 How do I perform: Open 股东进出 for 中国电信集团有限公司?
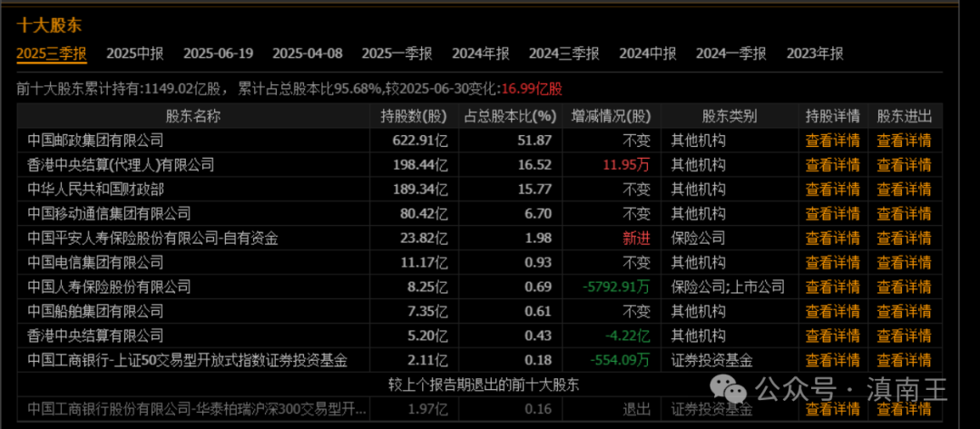pos(905,262)
